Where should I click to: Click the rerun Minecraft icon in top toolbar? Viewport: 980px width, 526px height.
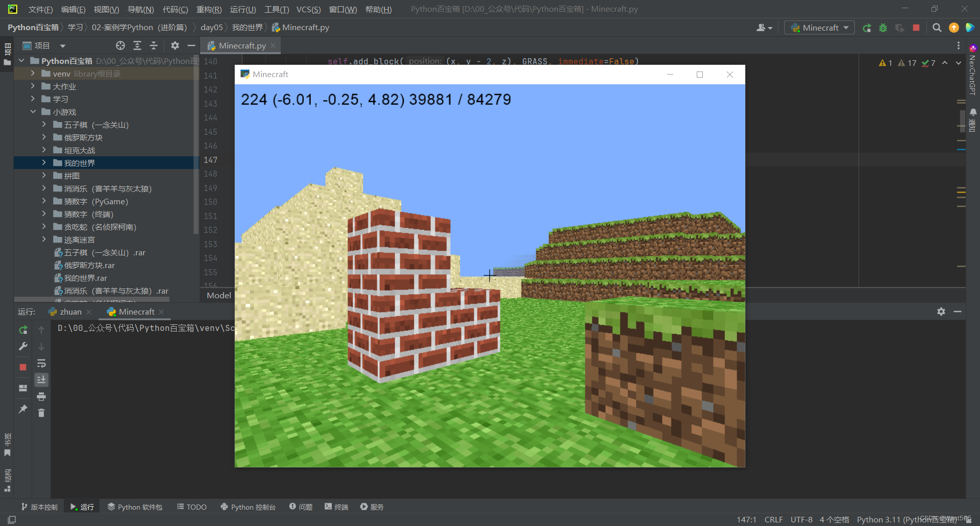tap(867, 28)
